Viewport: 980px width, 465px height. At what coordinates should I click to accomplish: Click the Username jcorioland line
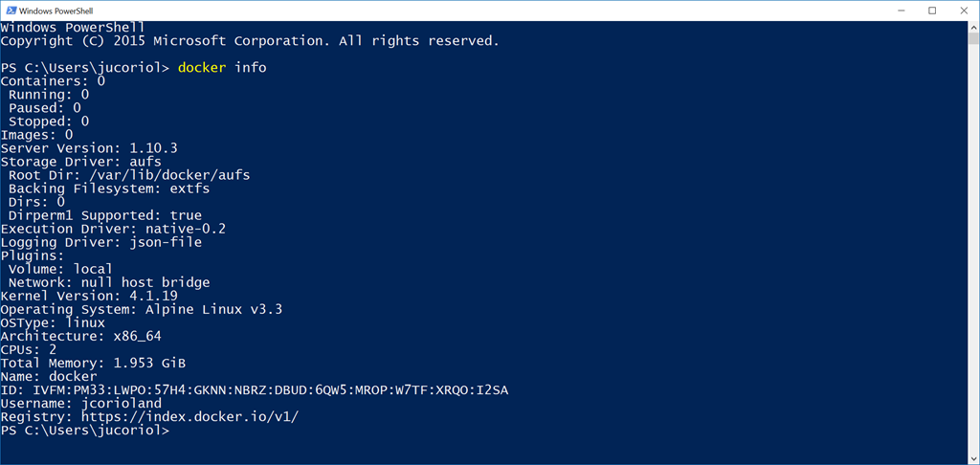click(80, 405)
